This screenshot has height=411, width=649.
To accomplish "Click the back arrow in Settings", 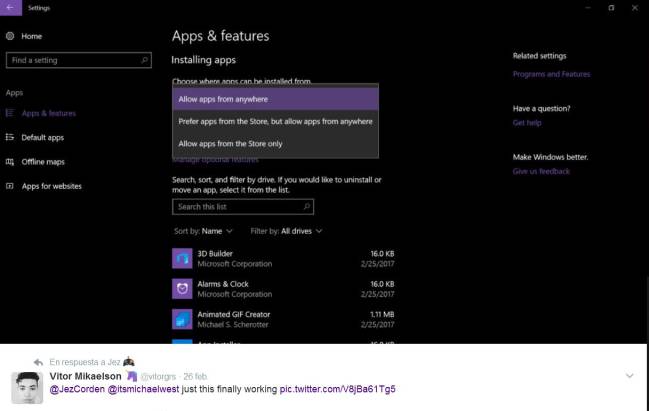I will click(x=11, y=7).
